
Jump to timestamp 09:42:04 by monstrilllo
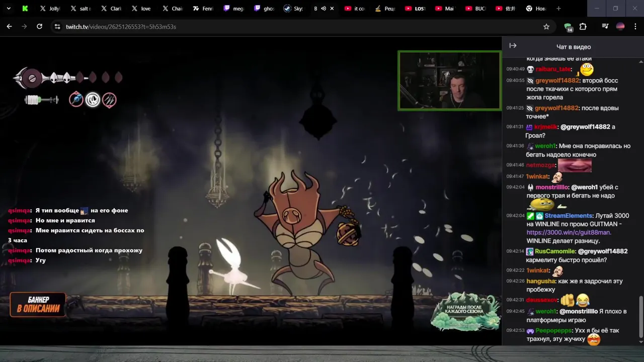[x=515, y=187]
